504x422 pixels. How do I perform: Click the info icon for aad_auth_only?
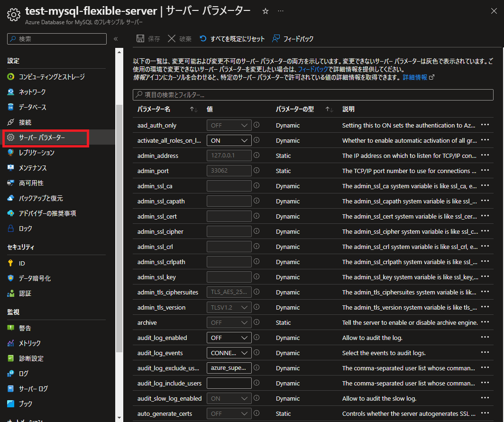point(257,125)
